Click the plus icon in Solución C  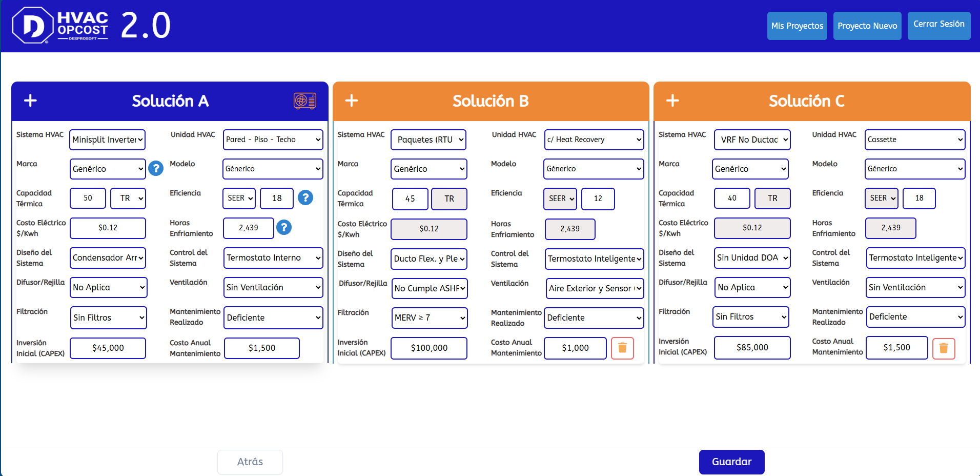(672, 101)
